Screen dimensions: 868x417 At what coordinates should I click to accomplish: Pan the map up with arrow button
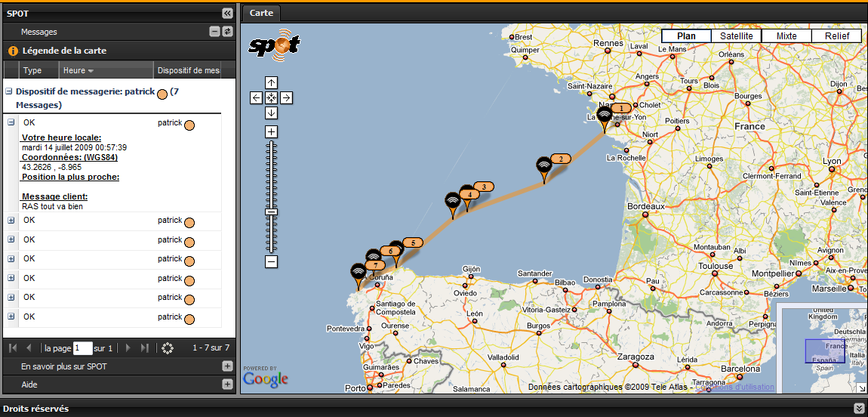click(272, 82)
